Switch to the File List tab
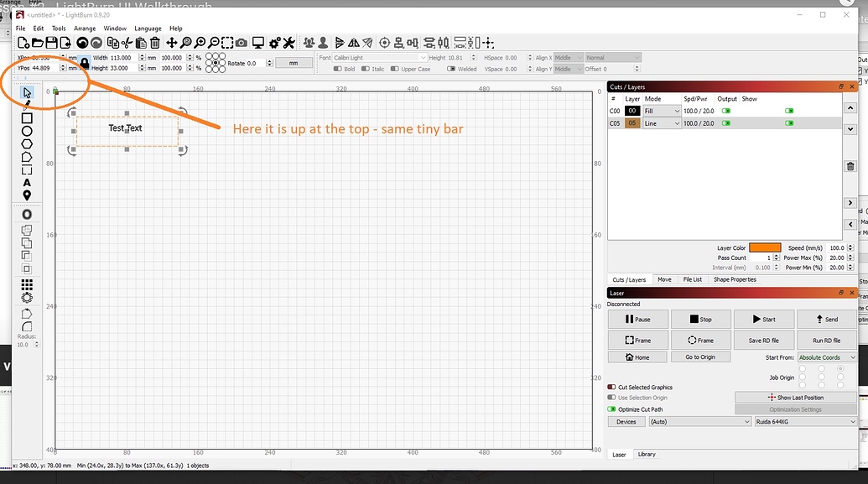 pos(693,278)
